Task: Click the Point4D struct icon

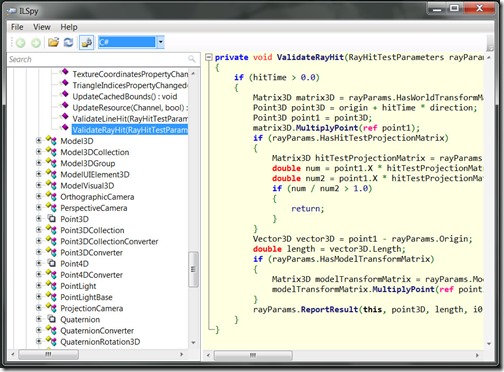Action: (x=52, y=263)
